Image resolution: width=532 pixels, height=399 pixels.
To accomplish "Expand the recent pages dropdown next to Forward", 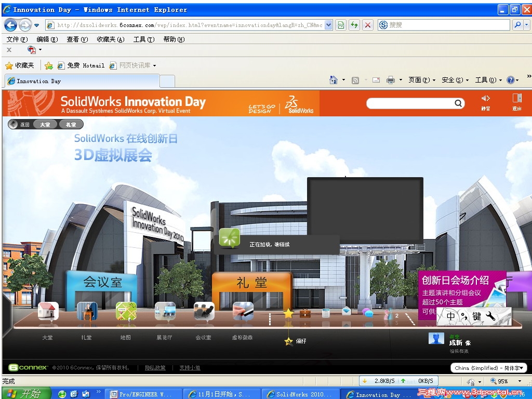I will 37,25.
